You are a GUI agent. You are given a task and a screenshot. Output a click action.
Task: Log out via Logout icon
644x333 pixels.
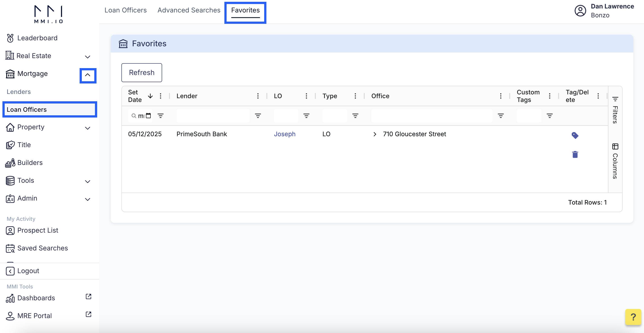point(10,271)
